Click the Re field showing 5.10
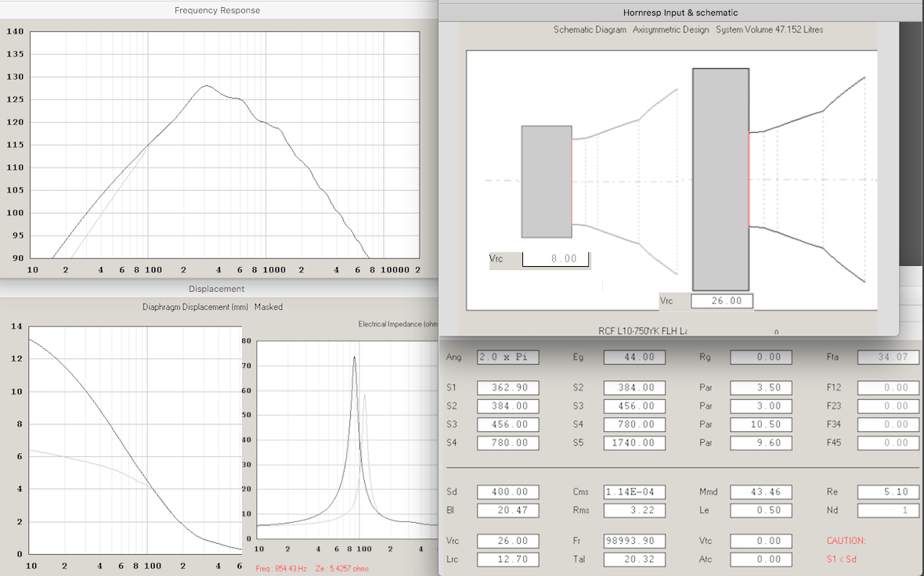Screen dimensions: 924x576 (888, 491)
